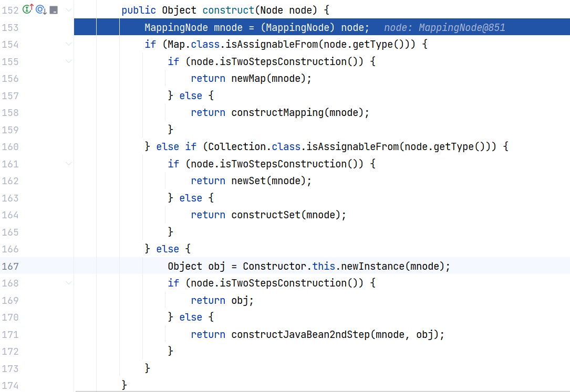Click the mnode variable declaration on line 153
Image resolution: width=570 pixels, height=392 pixels.
click(x=228, y=28)
